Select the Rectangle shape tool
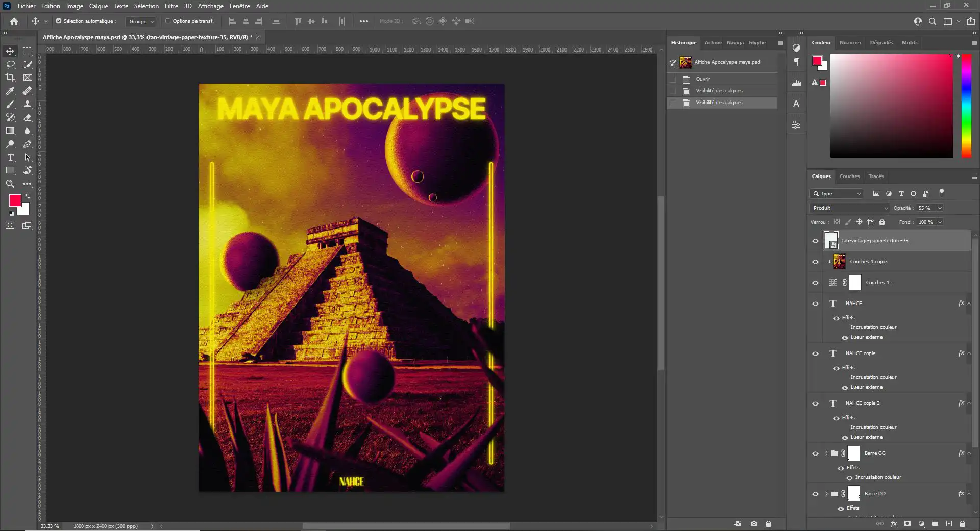Screen dimensions: 980x531 pos(10,170)
